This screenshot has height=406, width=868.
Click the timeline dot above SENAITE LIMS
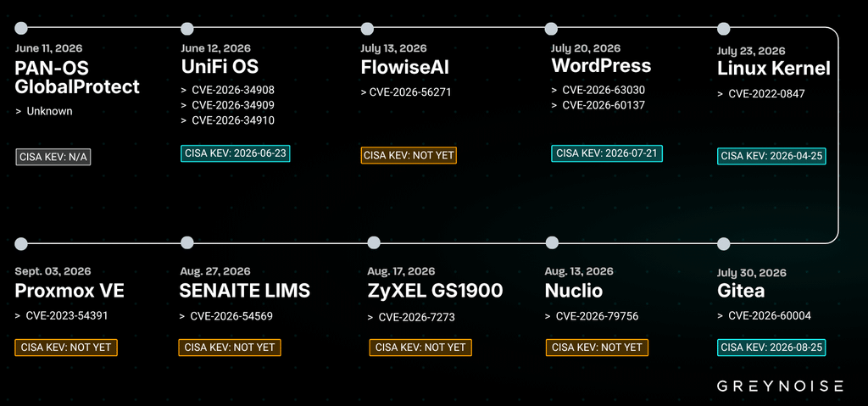click(187, 242)
